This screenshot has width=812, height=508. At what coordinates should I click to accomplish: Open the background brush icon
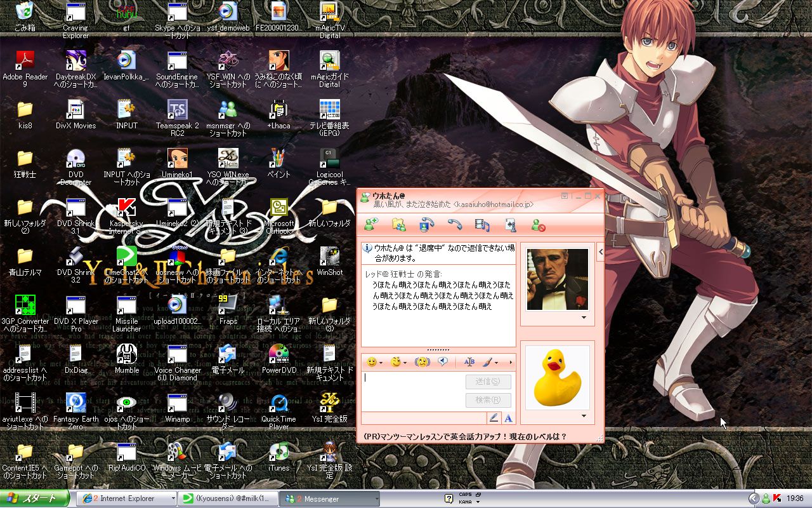[x=487, y=362]
